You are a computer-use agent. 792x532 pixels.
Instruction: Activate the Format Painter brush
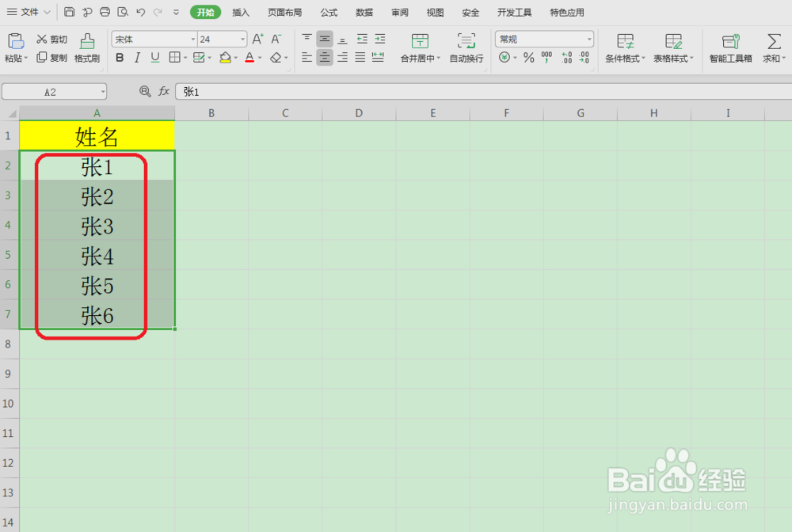tap(87, 48)
